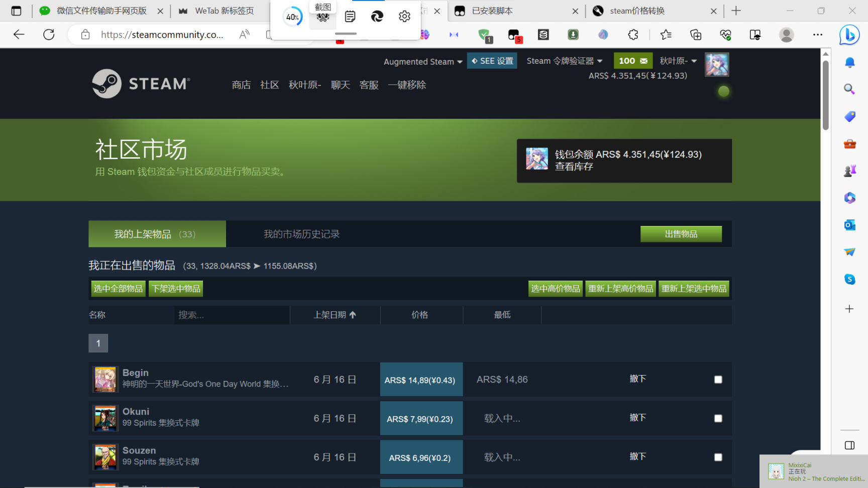Open the Shopping tag in Edge sidebar
868x488 pixels.
pyautogui.click(x=849, y=116)
